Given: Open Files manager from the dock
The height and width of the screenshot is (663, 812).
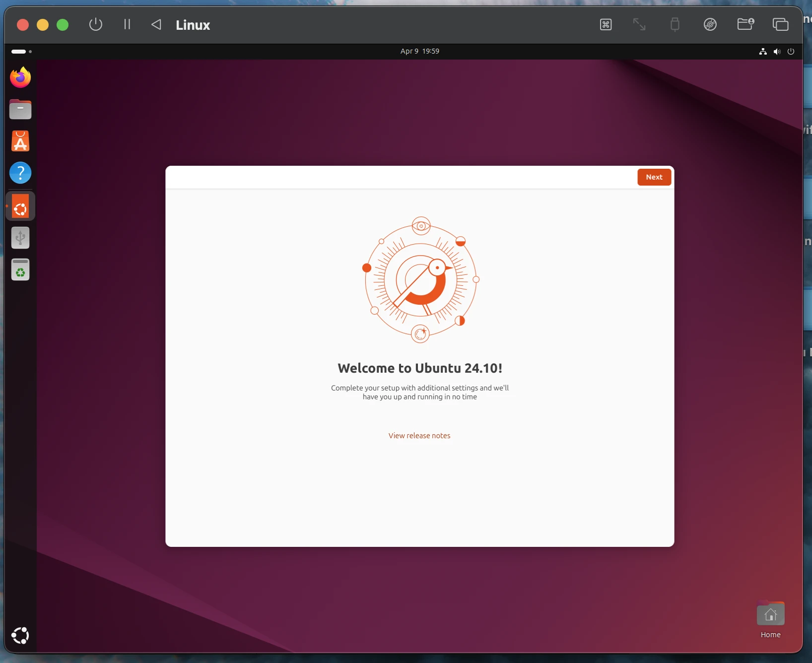Looking at the screenshot, I should point(20,109).
